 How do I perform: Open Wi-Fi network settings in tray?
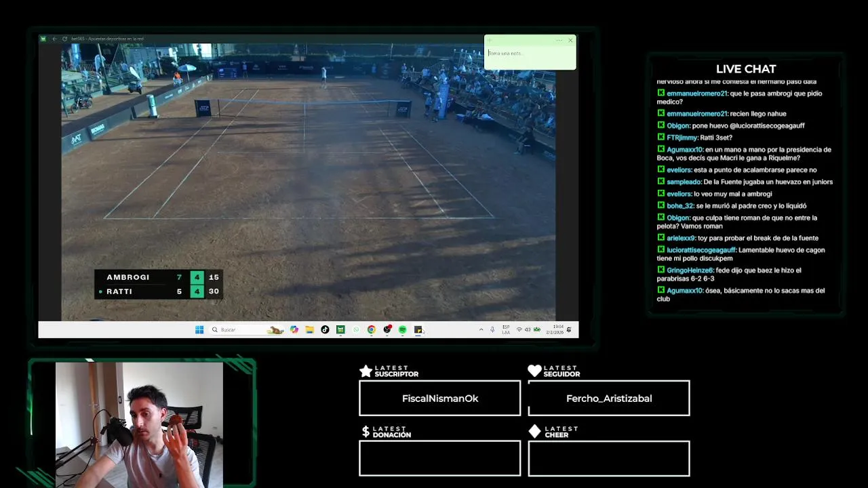point(519,329)
